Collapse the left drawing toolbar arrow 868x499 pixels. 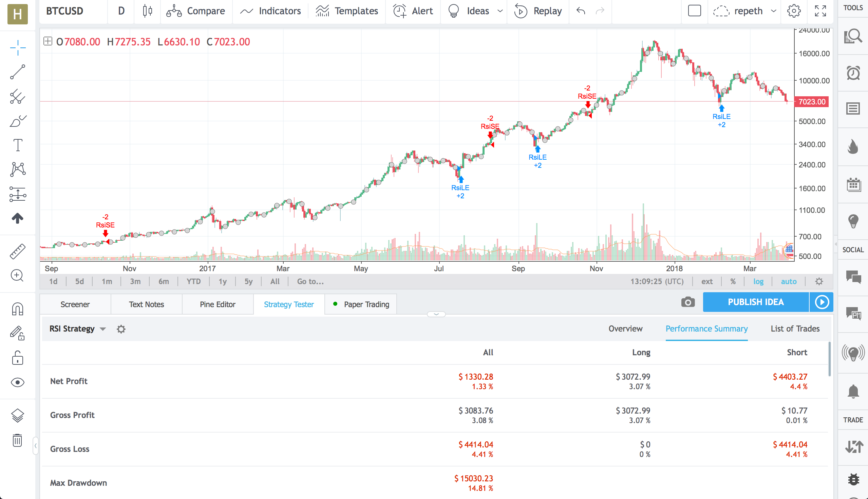click(x=36, y=445)
